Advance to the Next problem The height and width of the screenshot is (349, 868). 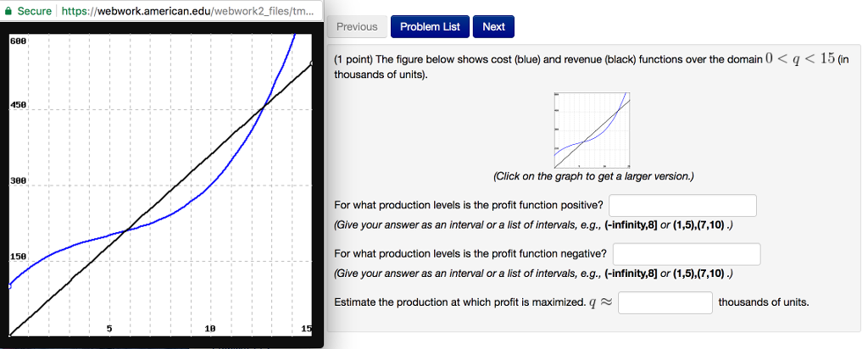(x=493, y=27)
